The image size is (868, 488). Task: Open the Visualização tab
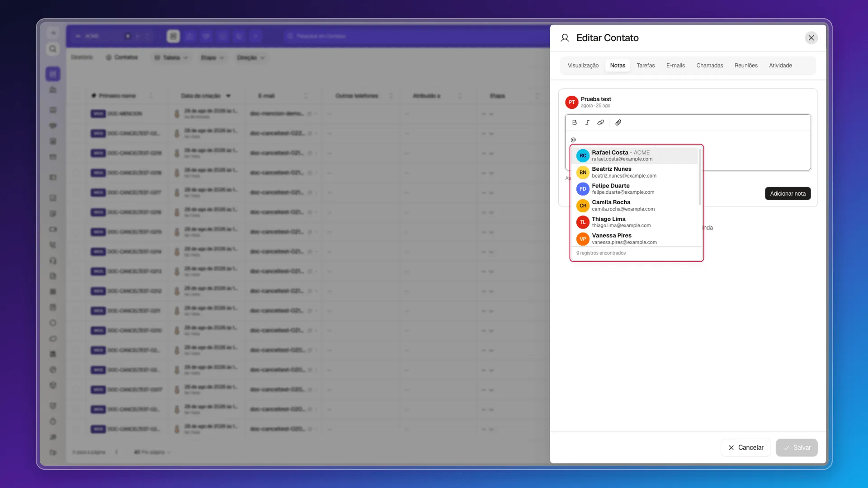tap(583, 66)
